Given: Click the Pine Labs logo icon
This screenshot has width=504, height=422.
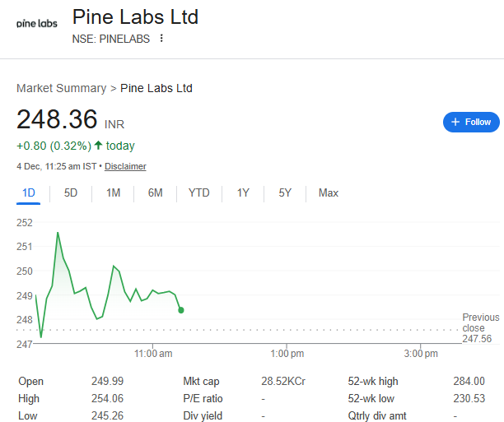Looking at the screenshot, I should [37, 23].
